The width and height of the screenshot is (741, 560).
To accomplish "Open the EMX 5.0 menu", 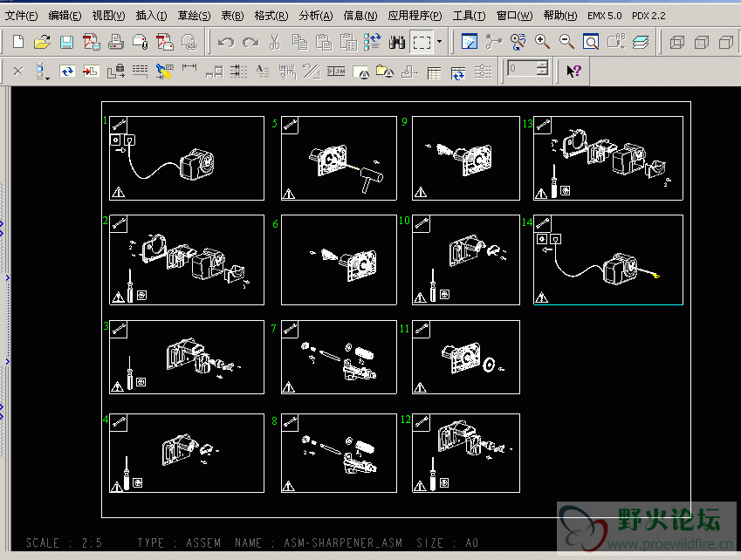I will tap(605, 16).
